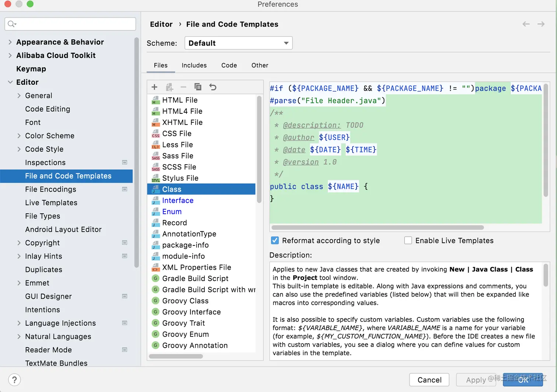Image resolution: width=557 pixels, height=392 pixels.
Task: Click the Create Child Template File icon
Action: click(169, 87)
